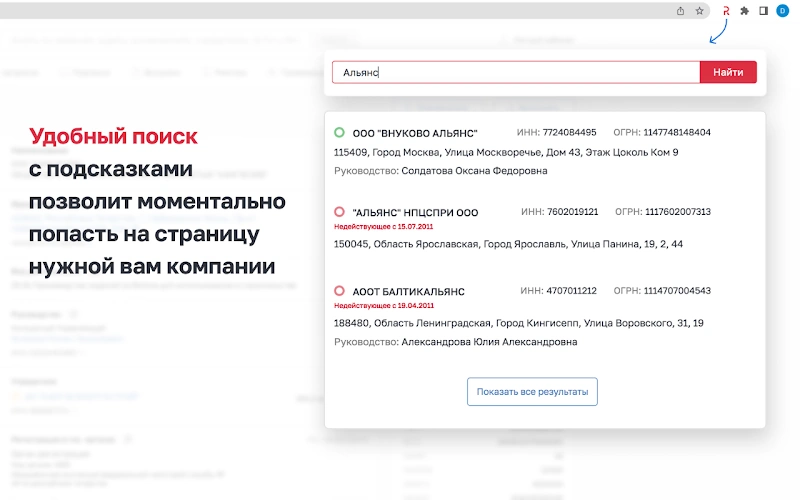Image resolution: width=800 pixels, height=500 pixels.
Task: Click the red R extension icon
Action: (x=726, y=11)
